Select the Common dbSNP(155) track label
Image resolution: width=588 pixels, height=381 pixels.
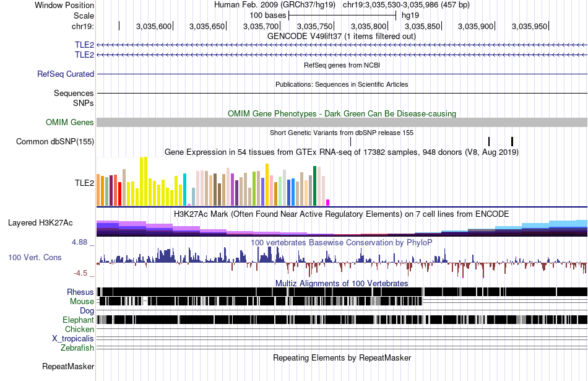tap(54, 141)
